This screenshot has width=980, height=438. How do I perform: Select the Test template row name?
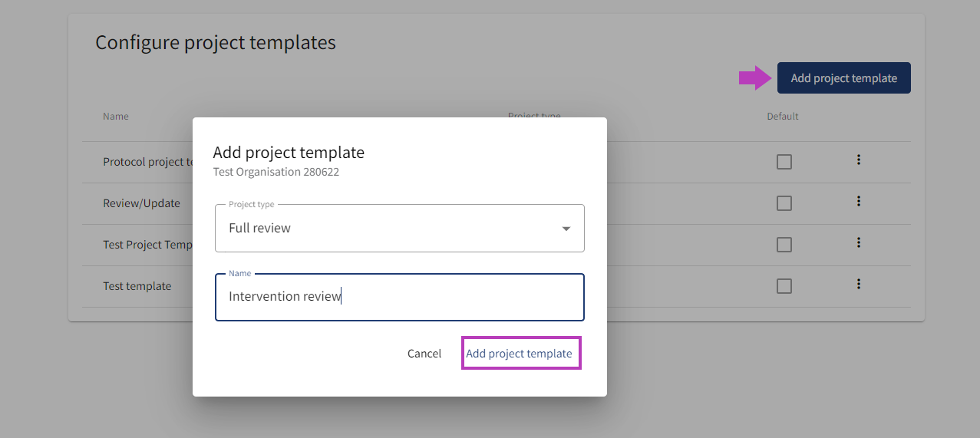137,286
